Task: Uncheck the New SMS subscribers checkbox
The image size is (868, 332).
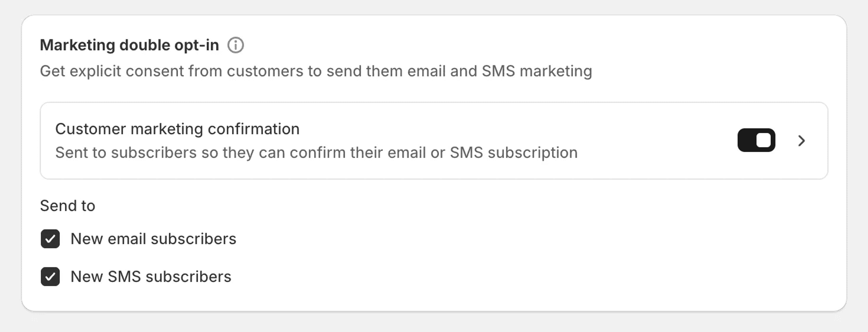Action: 50,276
